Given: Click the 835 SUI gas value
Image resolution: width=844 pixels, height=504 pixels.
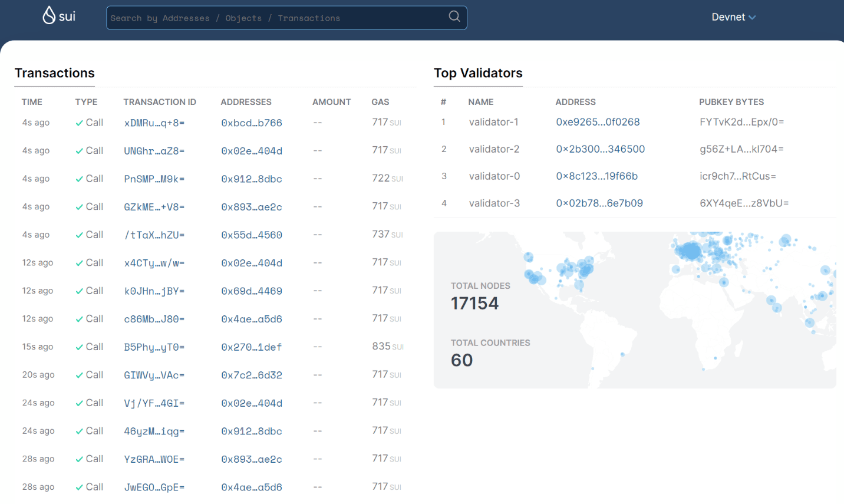Looking at the screenshot, I should 388,346.
